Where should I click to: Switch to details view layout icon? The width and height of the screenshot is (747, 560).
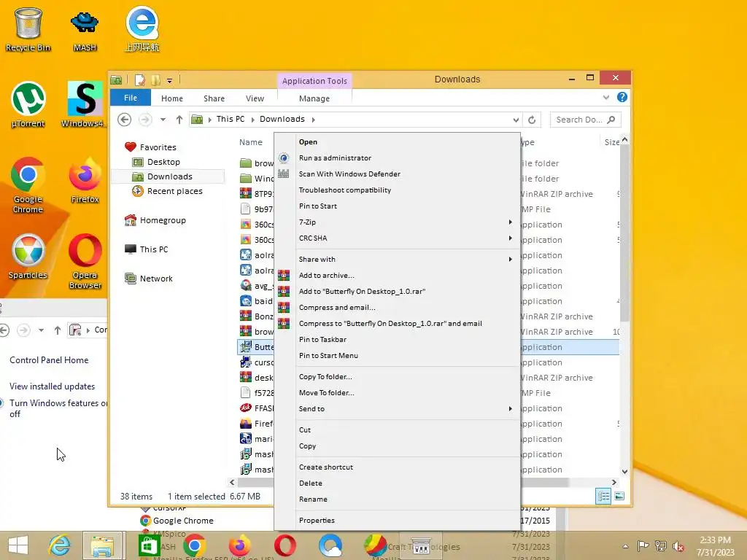603,496
